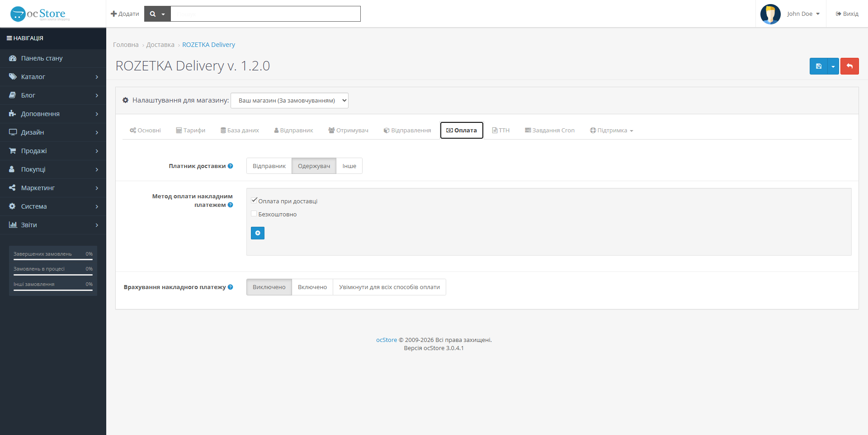
Task: Switch to the База даних tab
Action: pyautogui.click(x=240, y=130)
